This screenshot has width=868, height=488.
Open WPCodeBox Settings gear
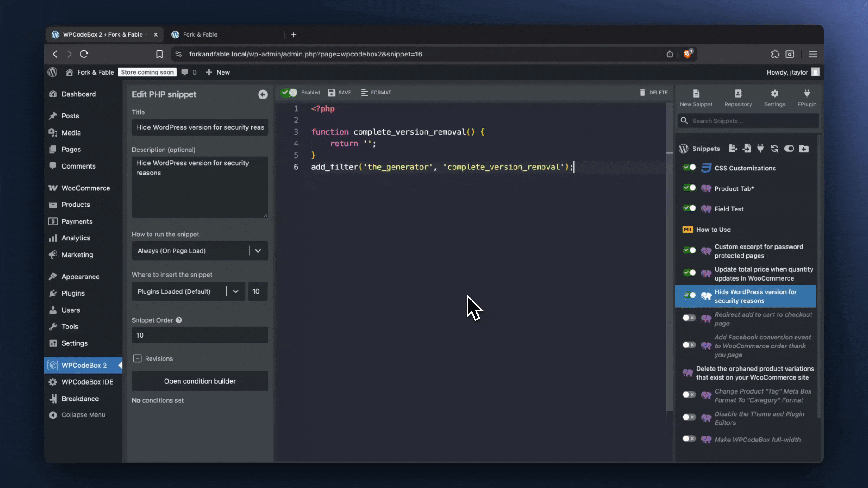(774, 98)
